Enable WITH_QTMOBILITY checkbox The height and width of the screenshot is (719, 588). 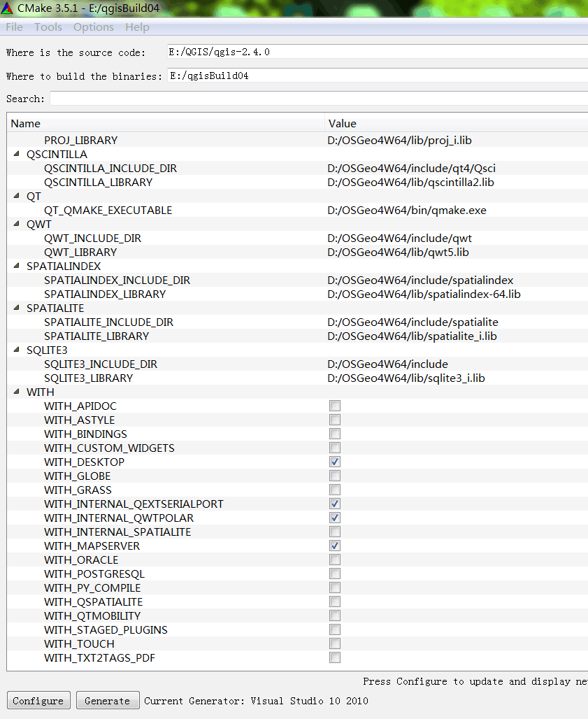(x=335, y=615)
